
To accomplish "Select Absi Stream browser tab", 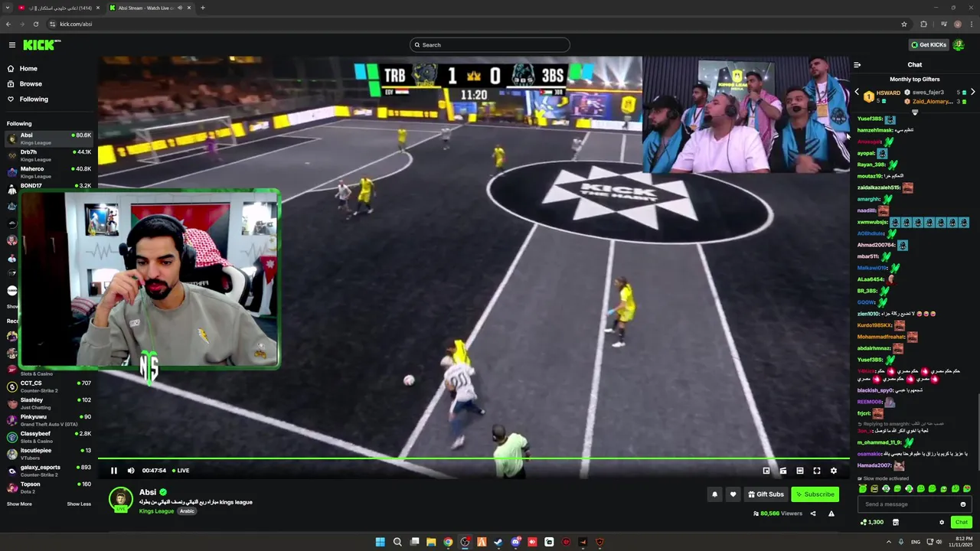I will [149, 8].
